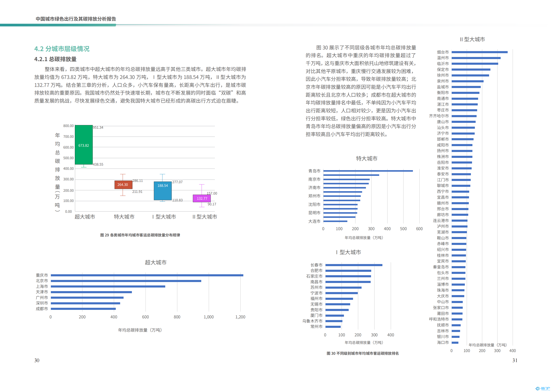
Task: Click the 438.55 label on the box plot
Action: [98, 164]
